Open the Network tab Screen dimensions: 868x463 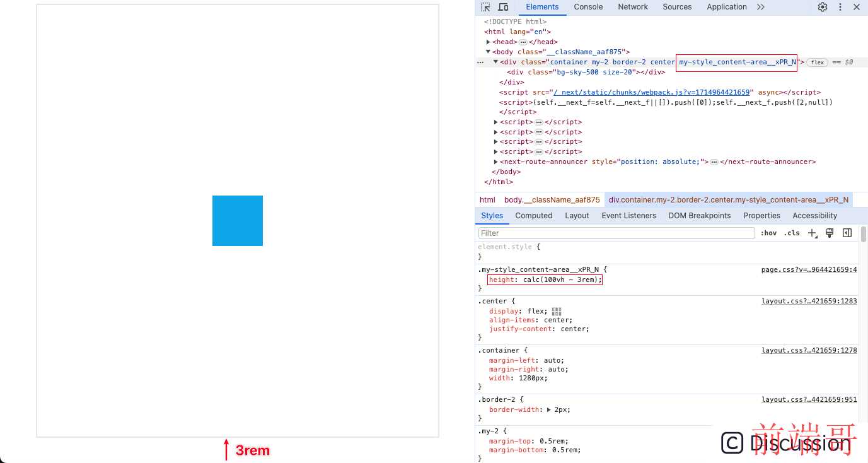pos(633,7)
